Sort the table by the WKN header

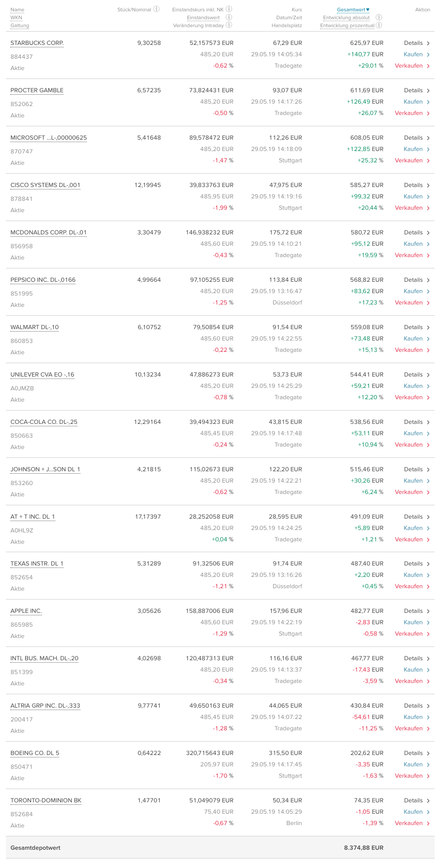(x=16, y=18)
